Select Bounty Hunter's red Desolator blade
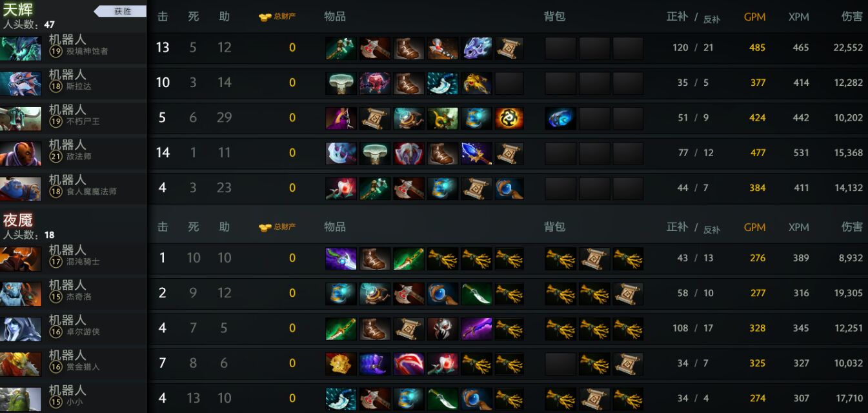This screenshot has width=868, height=413. click(409, 363)
